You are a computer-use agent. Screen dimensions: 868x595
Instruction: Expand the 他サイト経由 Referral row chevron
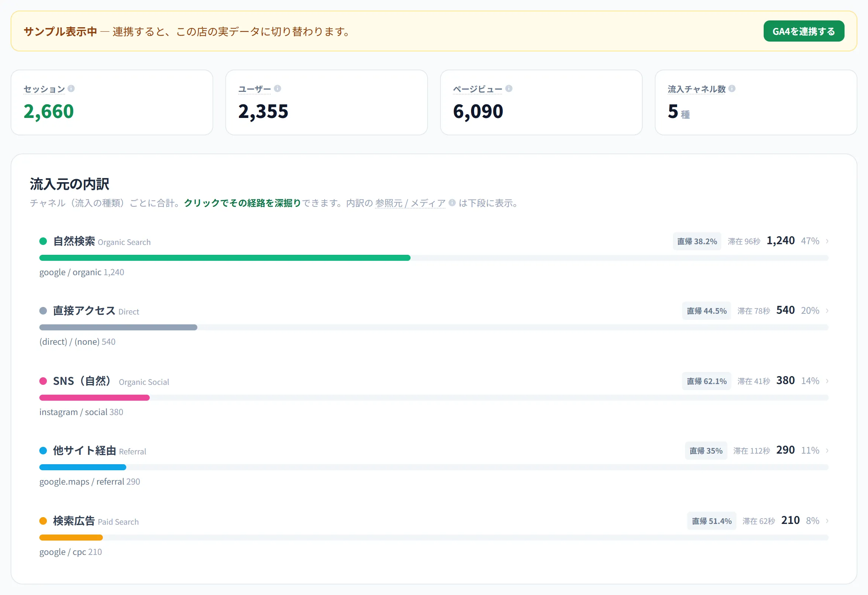(827, 451)
